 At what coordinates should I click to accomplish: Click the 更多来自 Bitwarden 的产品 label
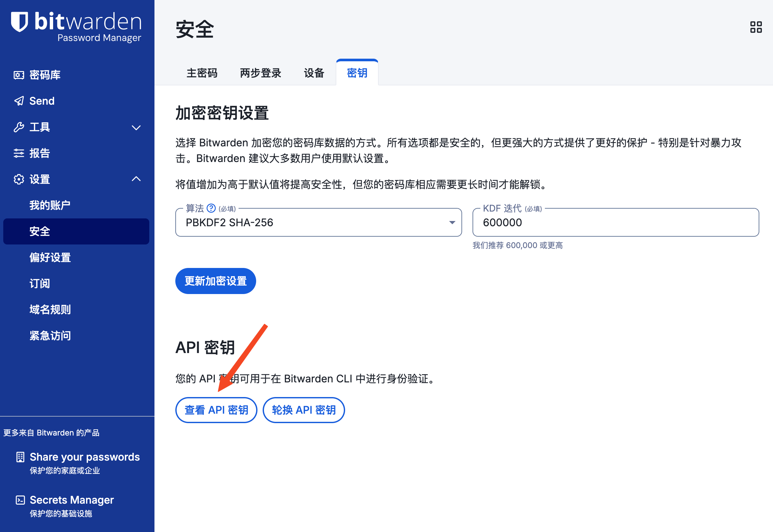tap(51, 433)
